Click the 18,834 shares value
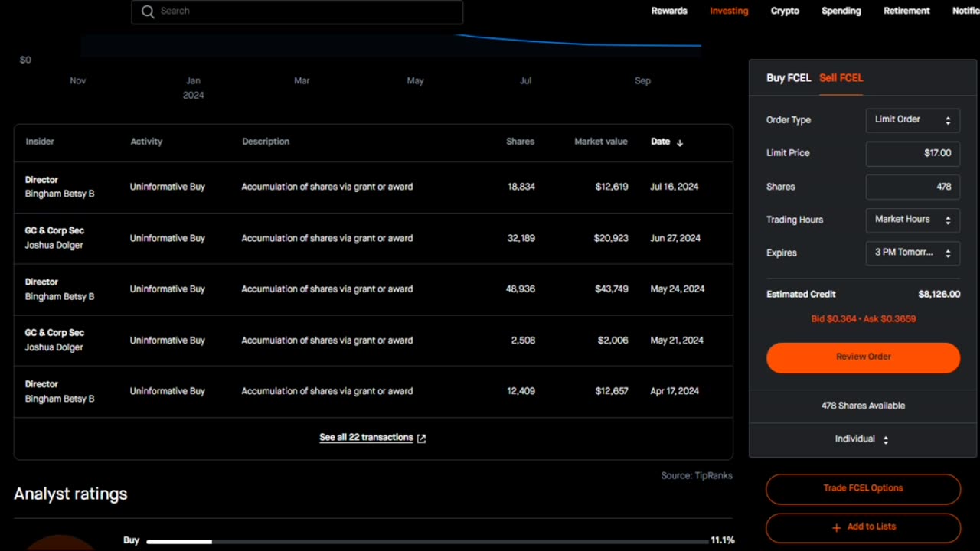 (x=521, y=187)
